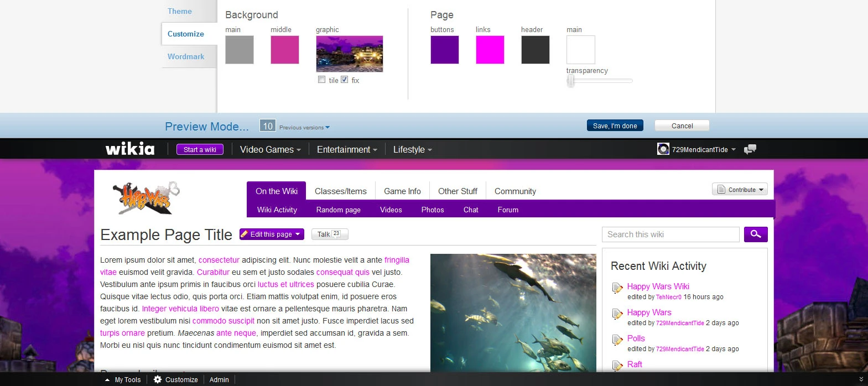Enable the tile background checkbox

[322, 80]
